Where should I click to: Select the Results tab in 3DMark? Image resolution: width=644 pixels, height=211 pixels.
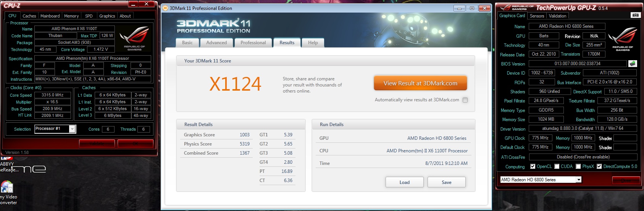pos(287,43)
